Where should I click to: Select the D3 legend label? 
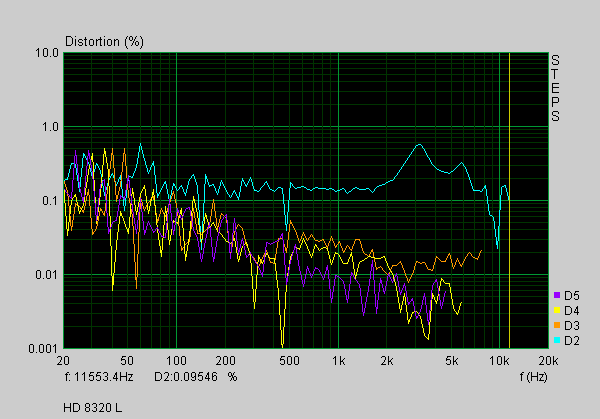572,326
